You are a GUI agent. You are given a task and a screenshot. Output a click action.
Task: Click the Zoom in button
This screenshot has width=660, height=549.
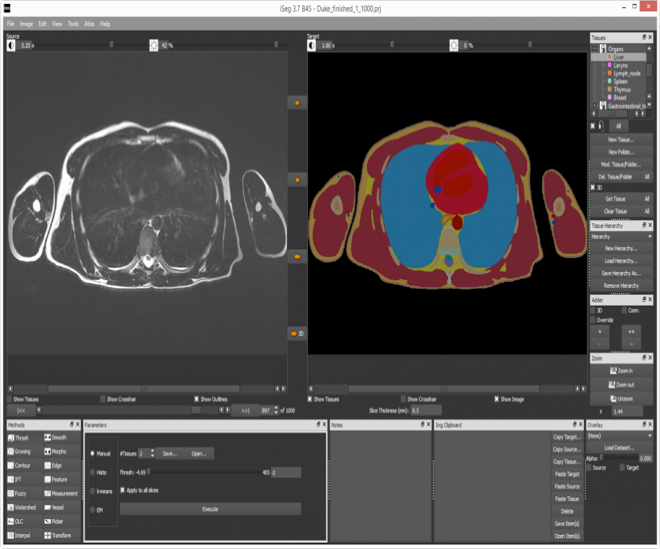click(624, 371)
